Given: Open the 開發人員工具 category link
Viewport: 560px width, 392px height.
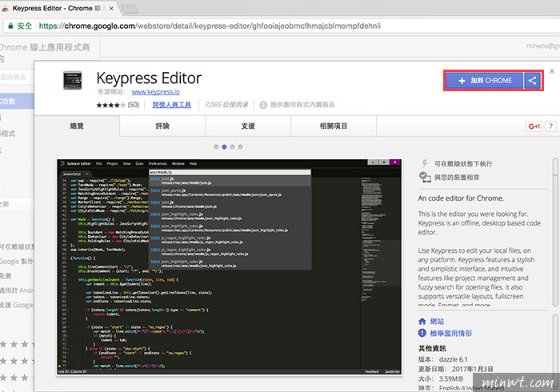Looking at the screenshot, I should (x=171, y=105).
